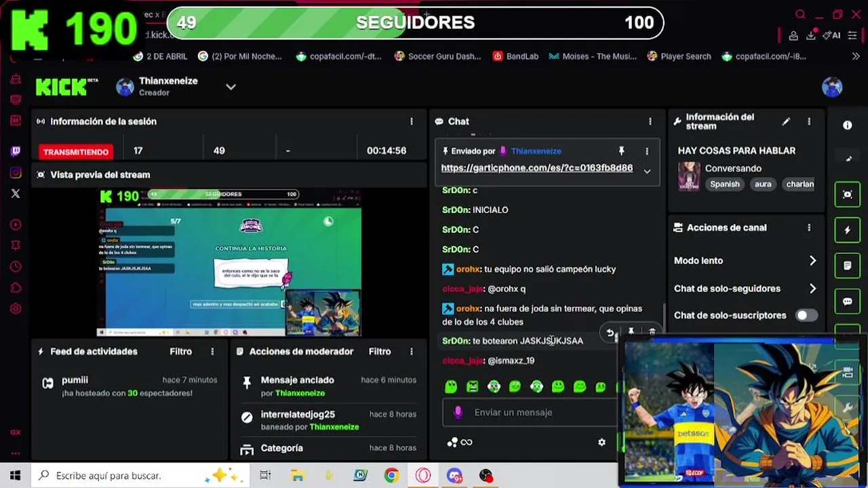868x488 pixels.
Task: Expand the Thianxeneize creator dropdown
Action: (231, 87)
